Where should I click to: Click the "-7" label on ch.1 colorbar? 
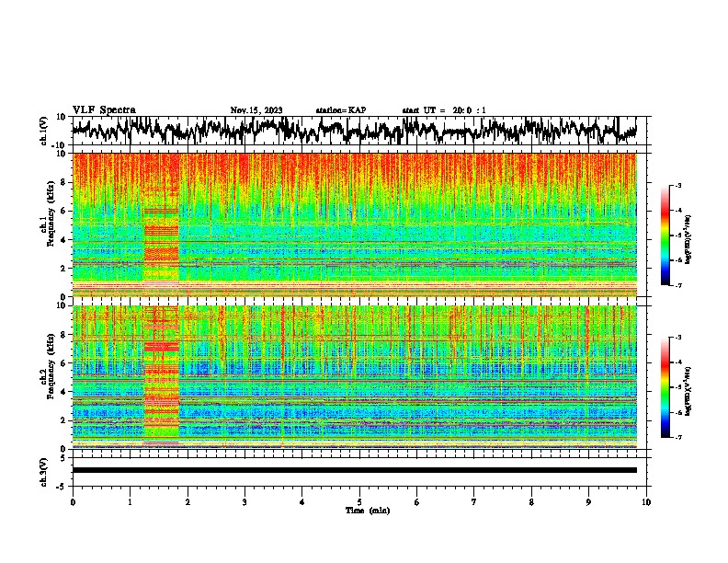point(678,285)
